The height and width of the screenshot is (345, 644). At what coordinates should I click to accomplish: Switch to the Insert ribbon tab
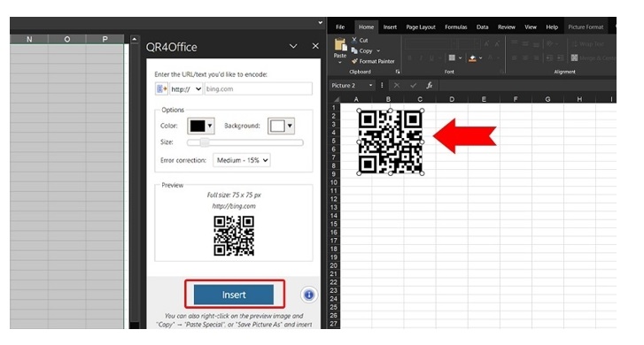pos(390,27)
